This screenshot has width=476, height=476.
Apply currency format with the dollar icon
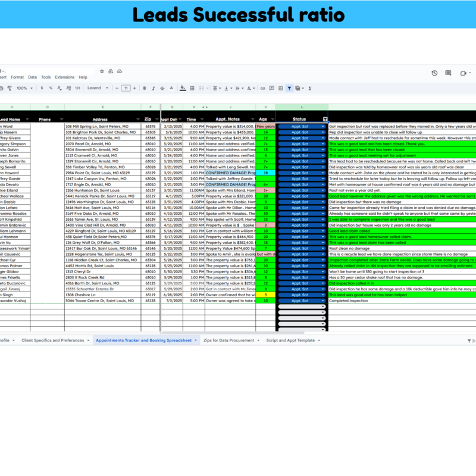click(42, 89)
